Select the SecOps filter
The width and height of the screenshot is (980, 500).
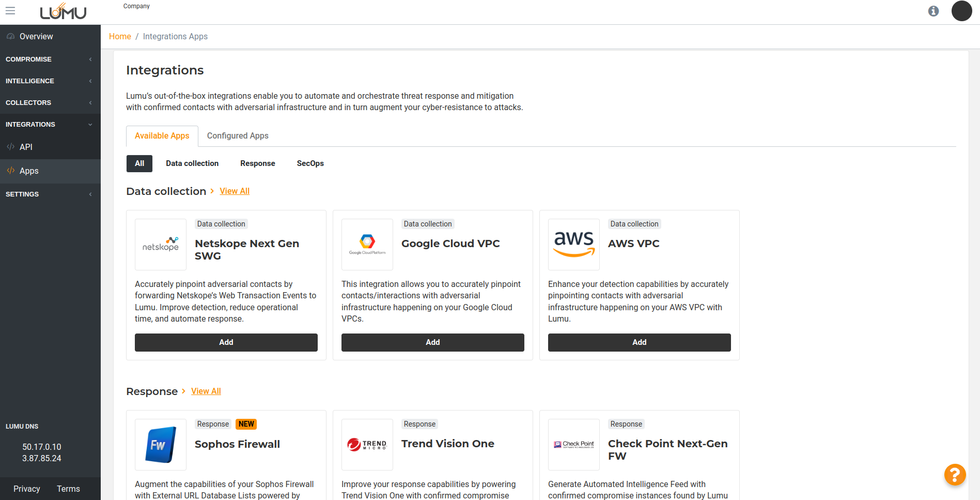click(310, 163)
